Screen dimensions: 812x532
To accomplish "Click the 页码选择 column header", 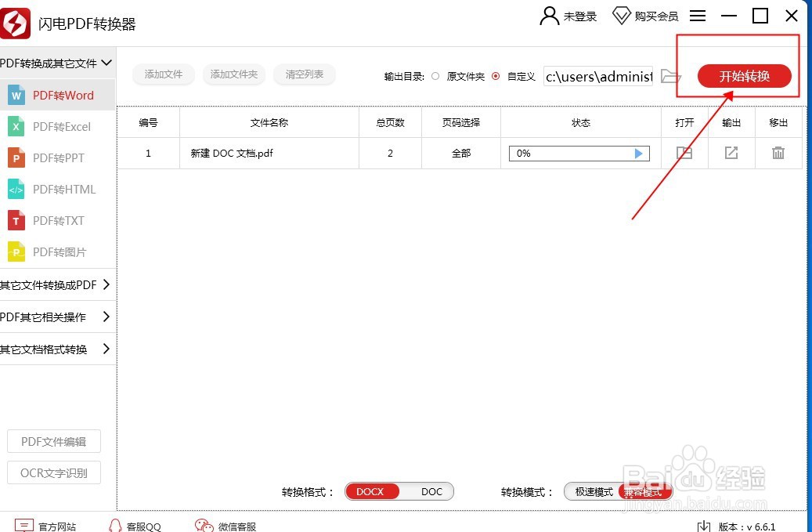I will pos(461,123).
